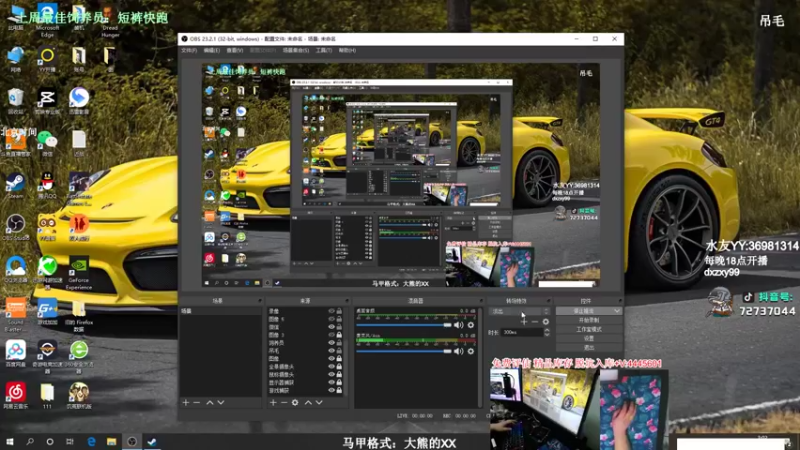Toggle visibility of the 饲养员 source
Viewport: 800px width, 450px height.
click(332, 343)
